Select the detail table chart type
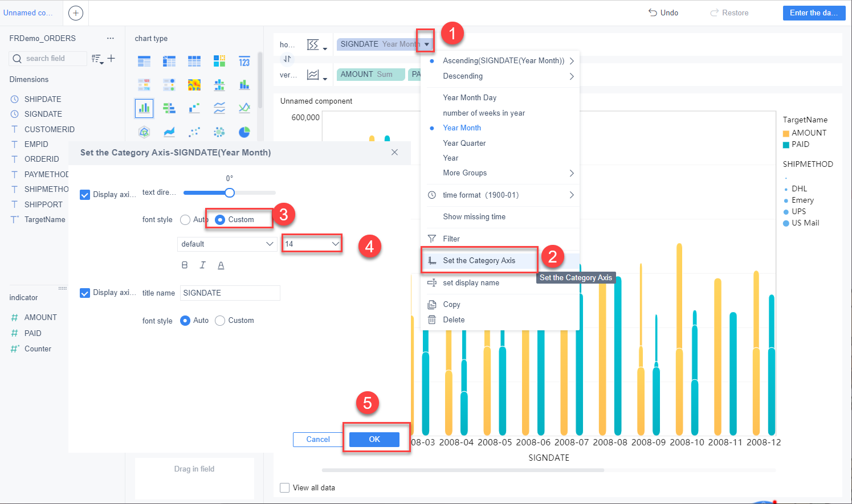852x504 pixels. tap(194, 62)
